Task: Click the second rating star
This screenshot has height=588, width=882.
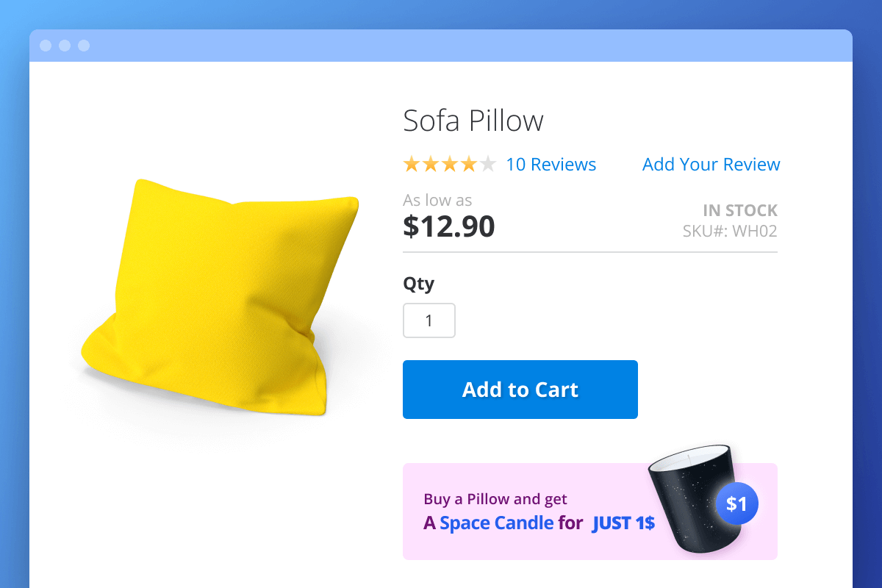Action: 431,165
